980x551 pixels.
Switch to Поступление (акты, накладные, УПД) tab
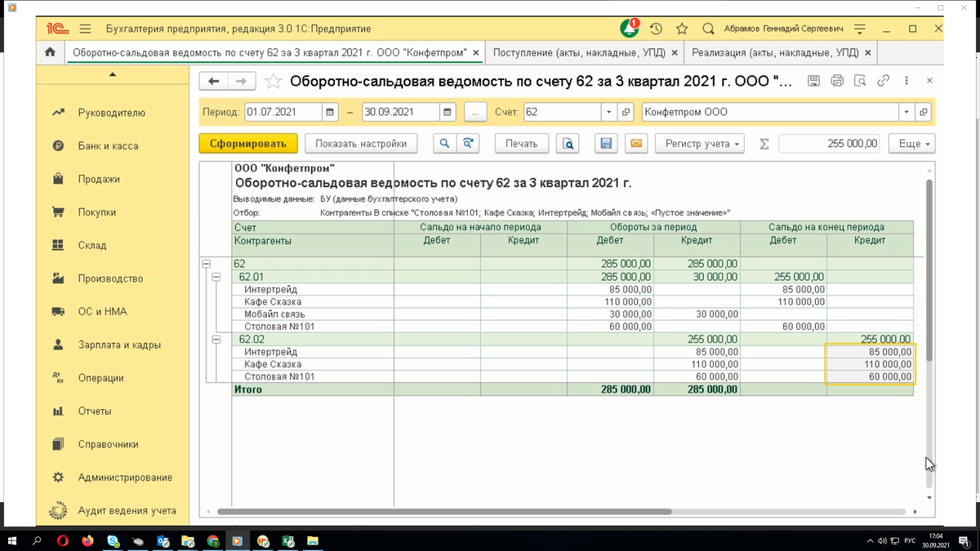(581, 52)
